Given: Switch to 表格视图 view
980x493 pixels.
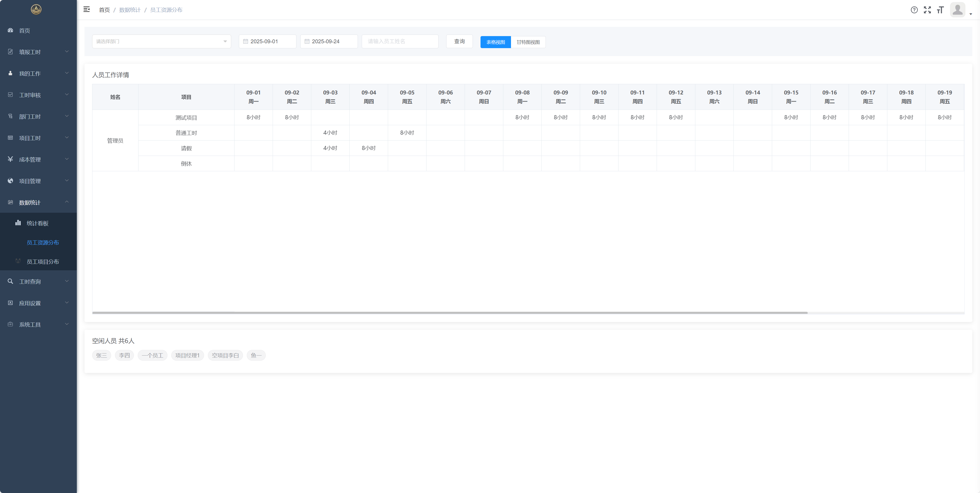Looking at the screenshot, I should pyautogui.click(x=495, y=42).
